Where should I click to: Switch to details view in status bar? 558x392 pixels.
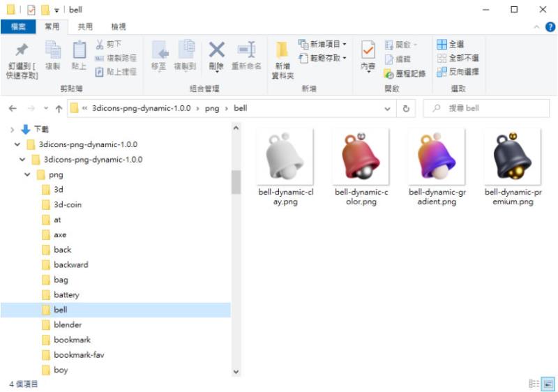click(x=534, y=384)
